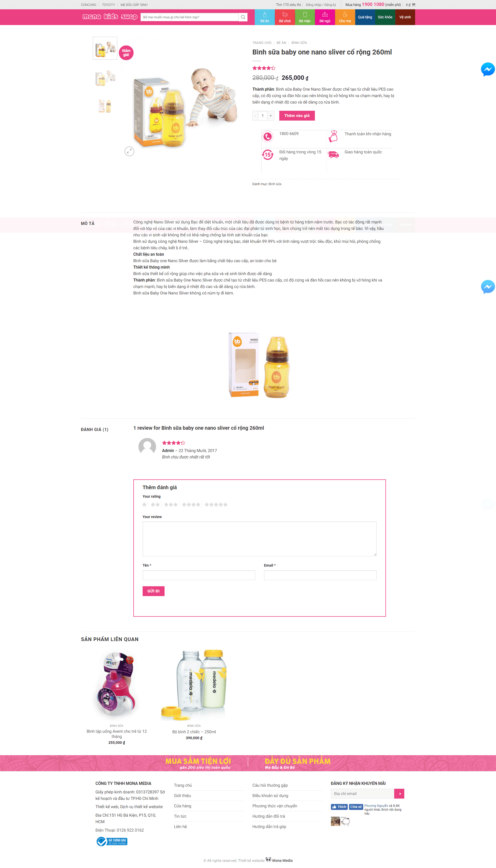
Task: Open the Bé chơi toy category
Action: [x=285, y=17]
